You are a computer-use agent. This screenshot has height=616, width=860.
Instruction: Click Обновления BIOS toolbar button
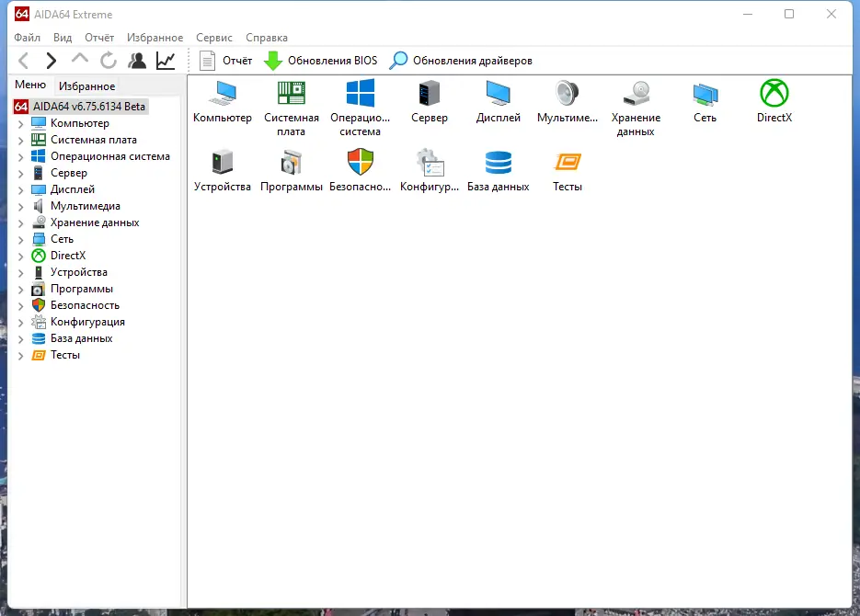321,61
